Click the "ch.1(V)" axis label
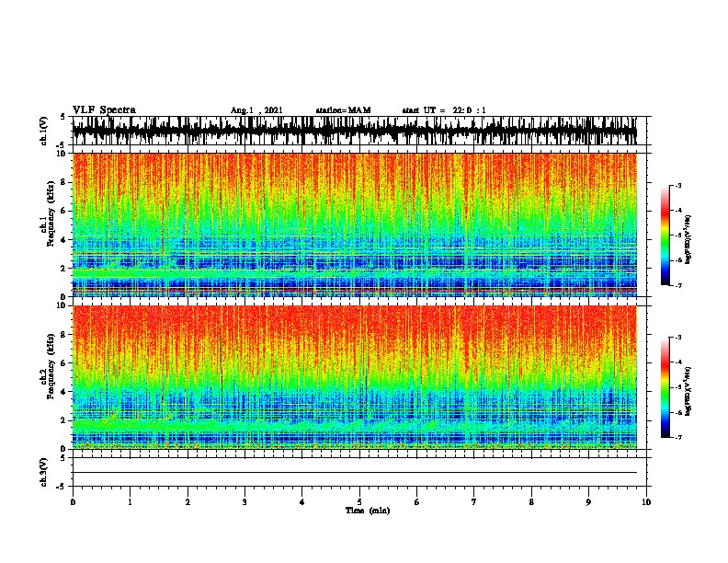The width and height of the screenshot is (728, 563). pyautogui.click(x=44, y=131)
